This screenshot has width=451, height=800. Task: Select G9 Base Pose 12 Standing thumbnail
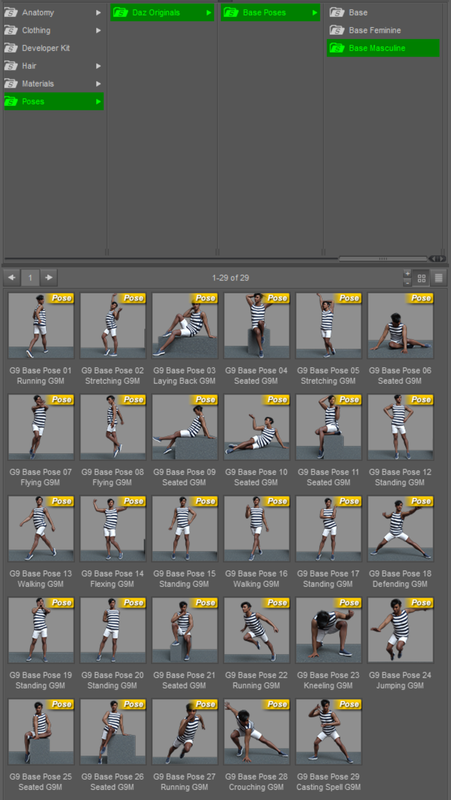(400, 427)
